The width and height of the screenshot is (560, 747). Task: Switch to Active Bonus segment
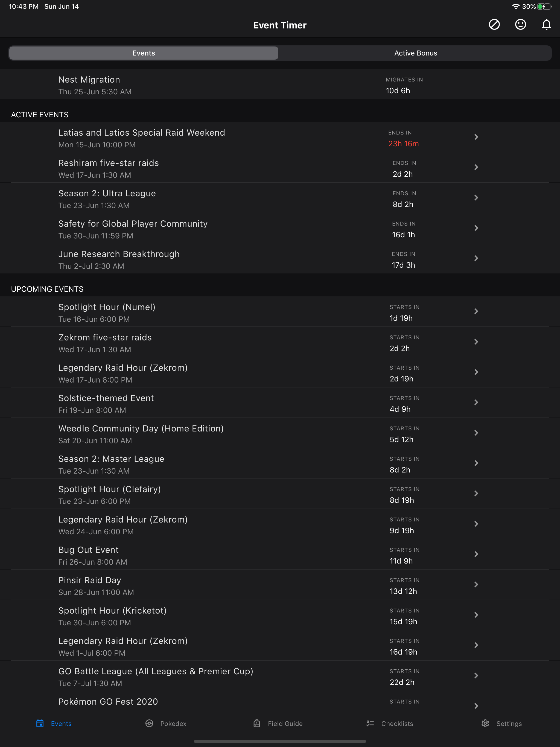pos(415,53)
